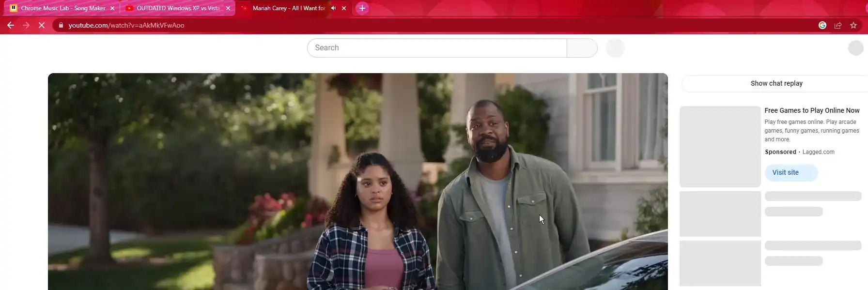868x290 pixels.
Task: Close the Mariah Carey tab
Action: (344, 8)
